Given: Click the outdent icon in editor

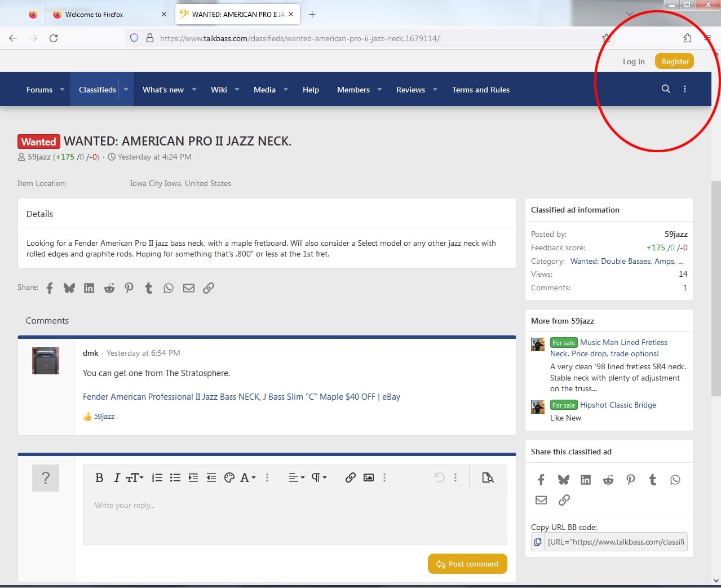Looking at the screenshot, I should (211, 478).
